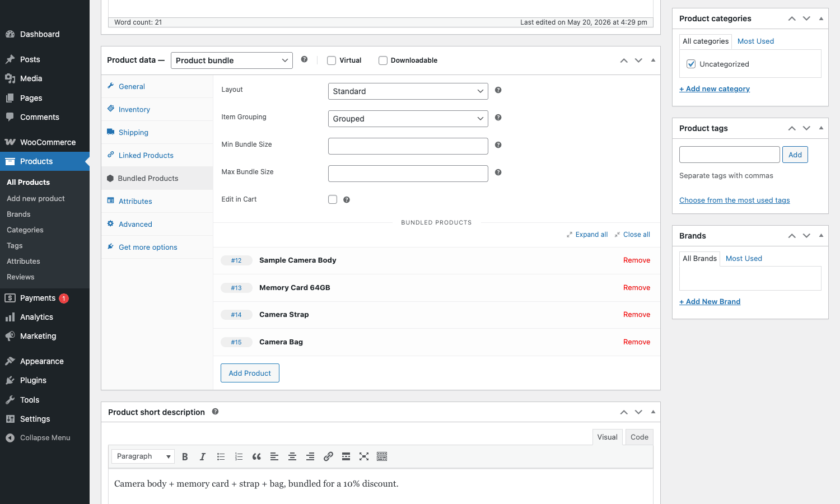The image size is (840, 504).
Task: Remove Sample Camera Body from bundle
Action: (637, 260)
